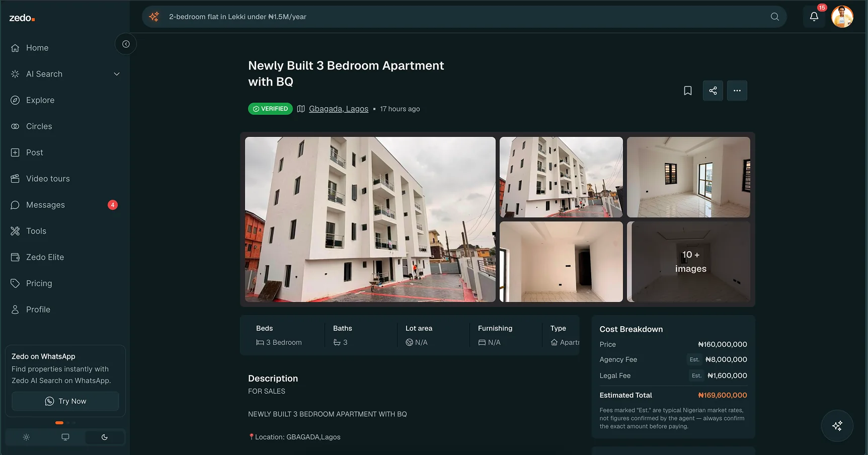Click the AI sparkle icon in search bar

pyautogui.click(x=154, y=17)
